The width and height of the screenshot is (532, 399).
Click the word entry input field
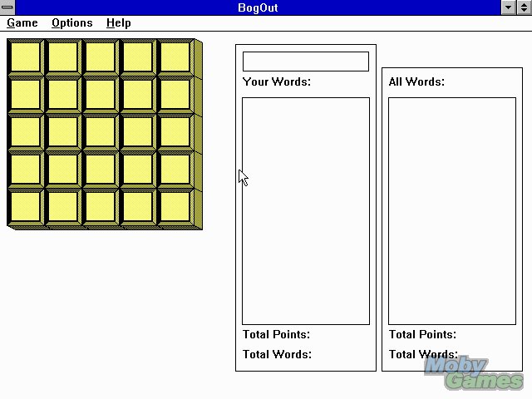click(x=305, y=62)
